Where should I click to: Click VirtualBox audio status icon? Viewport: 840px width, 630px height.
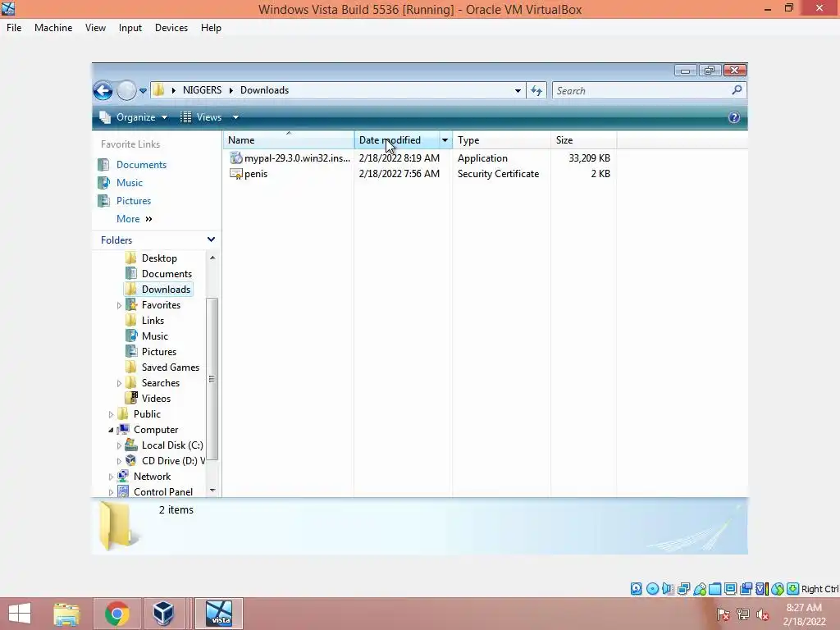(x=668, y=589)
